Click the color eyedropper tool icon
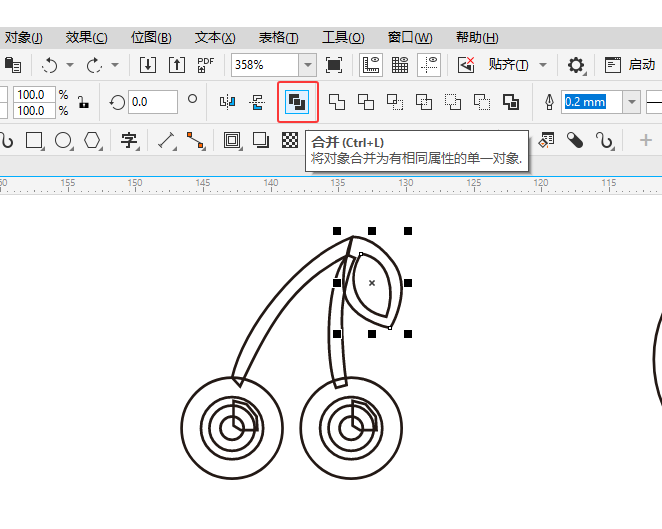 pyautogui.click(x=575, y=140)
